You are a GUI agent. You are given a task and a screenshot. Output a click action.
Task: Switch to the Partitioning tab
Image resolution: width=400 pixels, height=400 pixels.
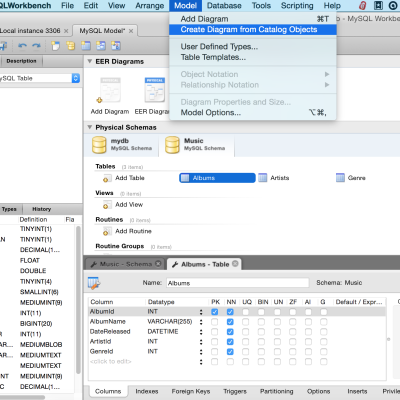point(277,391)
